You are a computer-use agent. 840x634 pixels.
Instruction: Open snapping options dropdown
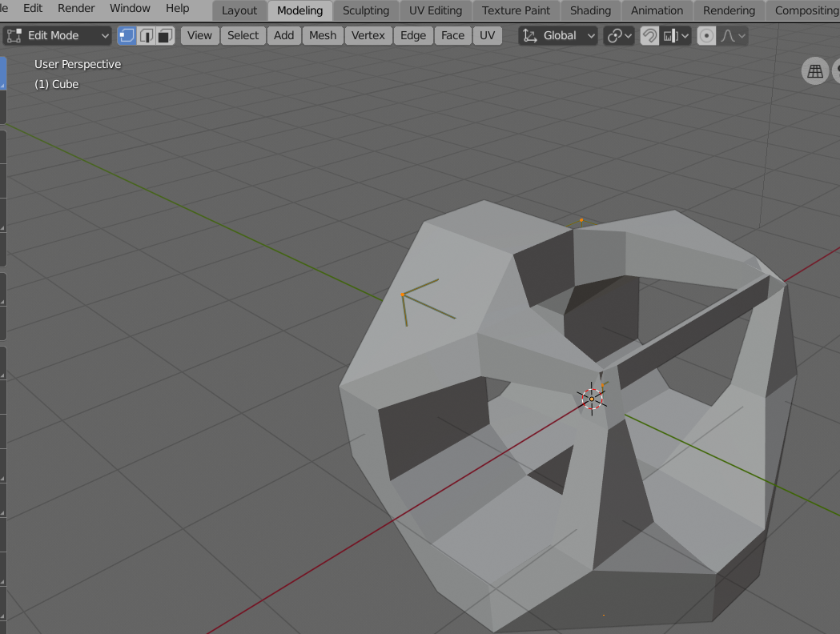pyautogui.click(x=677, y=36)
